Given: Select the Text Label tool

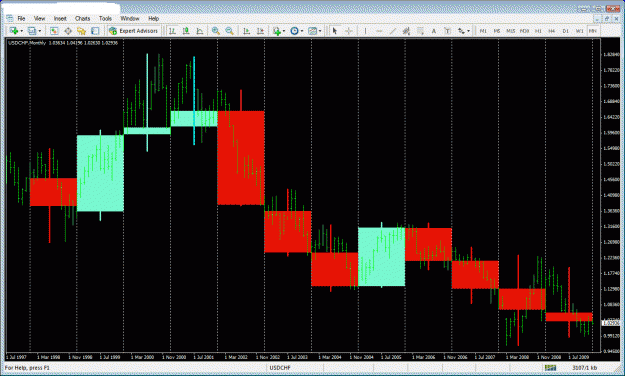Looking at the screenshot, I should tap(447, 31).
